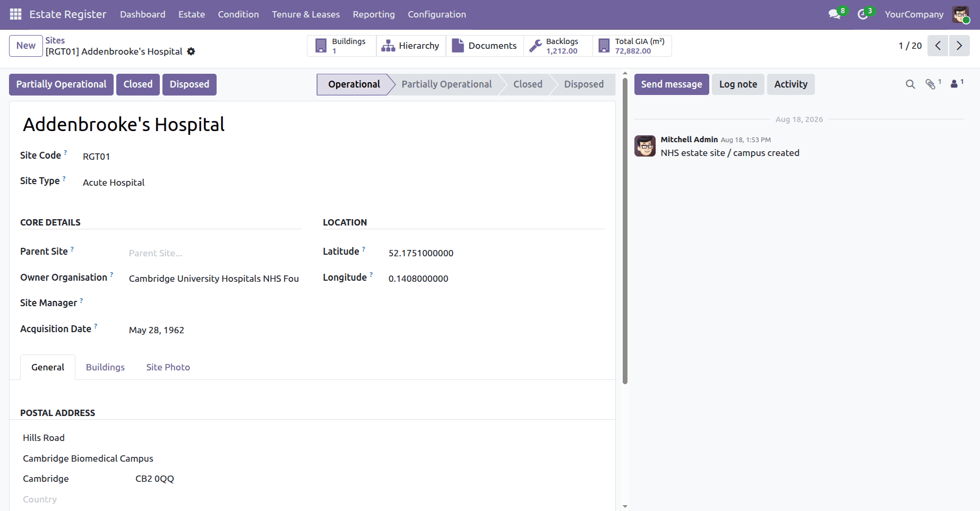The image size is (980, 511).
Task: Click the Partially Operational action button
Action: (61, 84)
